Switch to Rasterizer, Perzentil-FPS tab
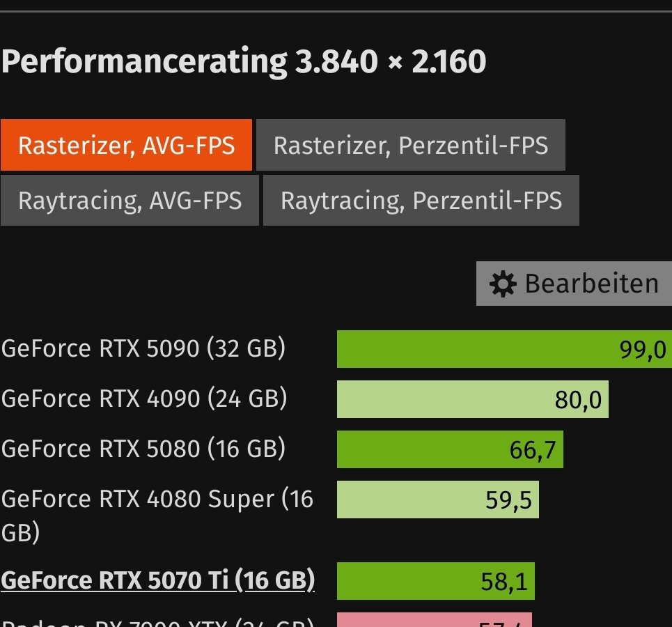Screen dimensions: 672x627 [x=411, y=145]
